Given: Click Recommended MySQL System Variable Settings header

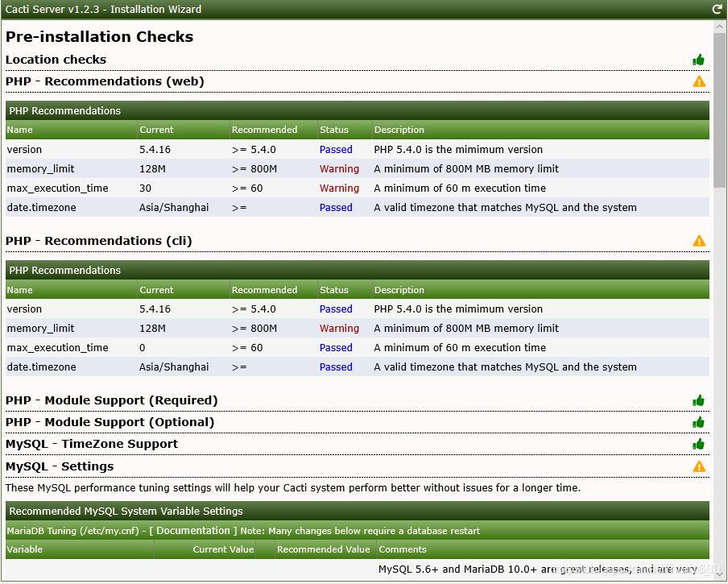Looking at the screenshot, I should pos(126,512).
